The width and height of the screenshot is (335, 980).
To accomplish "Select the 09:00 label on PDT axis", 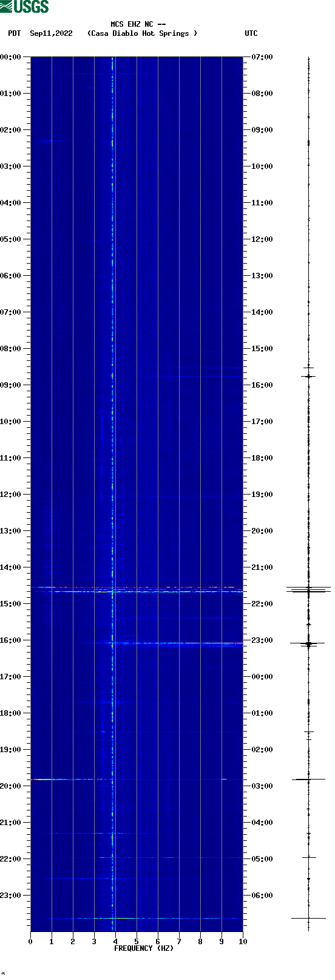I will pyautogui.click(x=11, y=385).
